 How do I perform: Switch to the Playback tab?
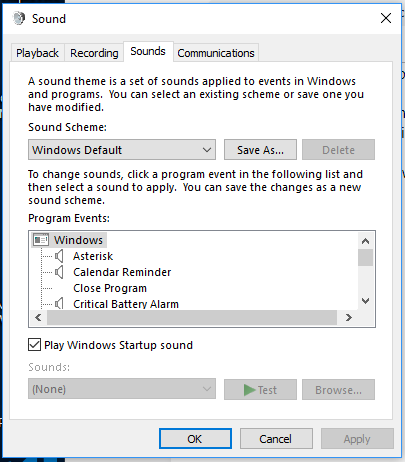(x=37, y=53)
